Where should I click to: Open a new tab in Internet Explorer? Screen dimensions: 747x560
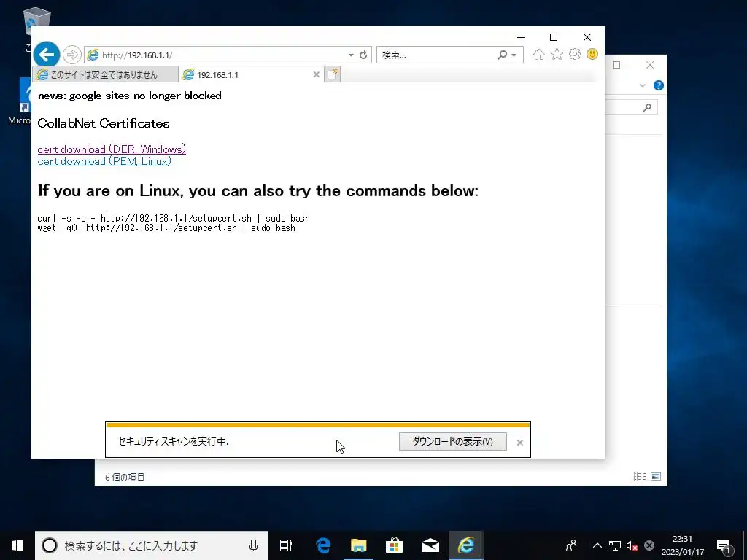333,74
